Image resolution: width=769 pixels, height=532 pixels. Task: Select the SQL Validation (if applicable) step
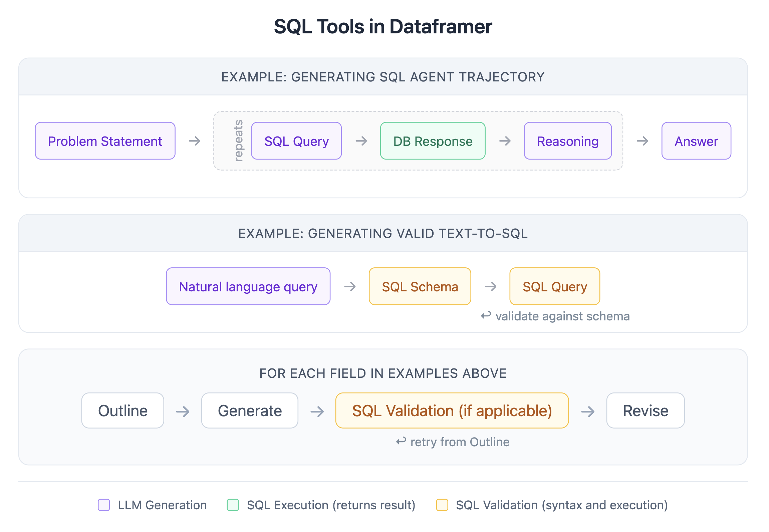click(x=452, y=411)
